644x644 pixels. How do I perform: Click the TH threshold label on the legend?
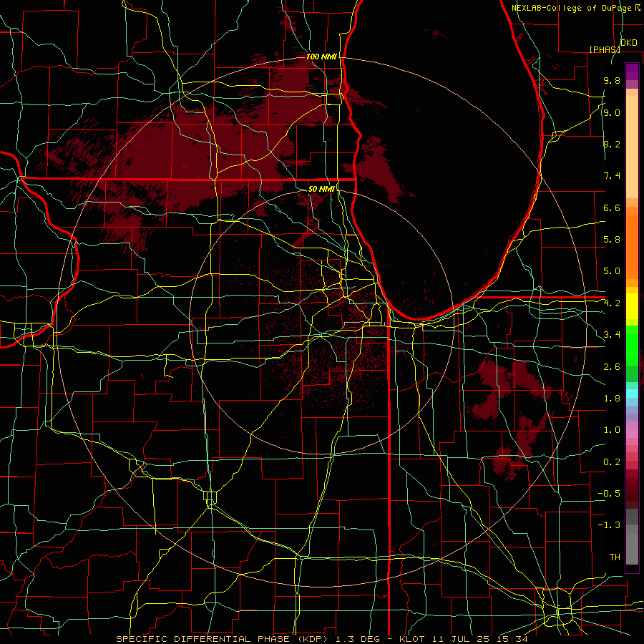point(615,557)
